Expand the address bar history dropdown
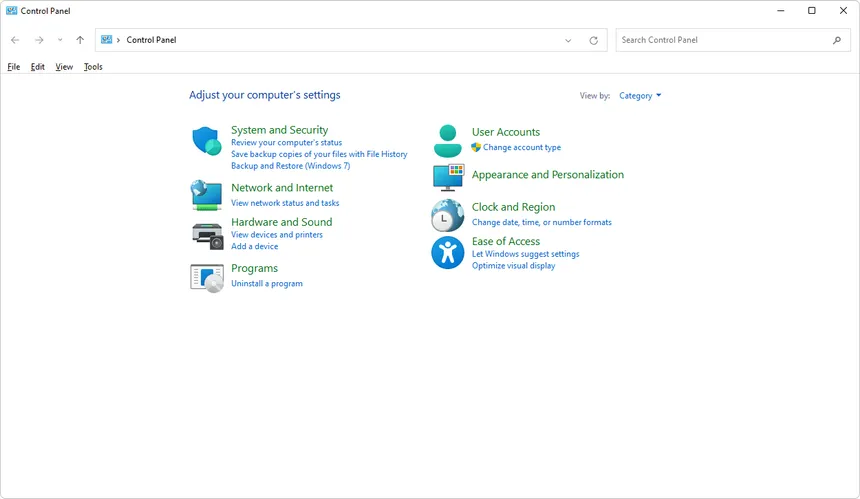Image resolution: width=860 pixels, height=499 pixels. [x=568, y=41]
